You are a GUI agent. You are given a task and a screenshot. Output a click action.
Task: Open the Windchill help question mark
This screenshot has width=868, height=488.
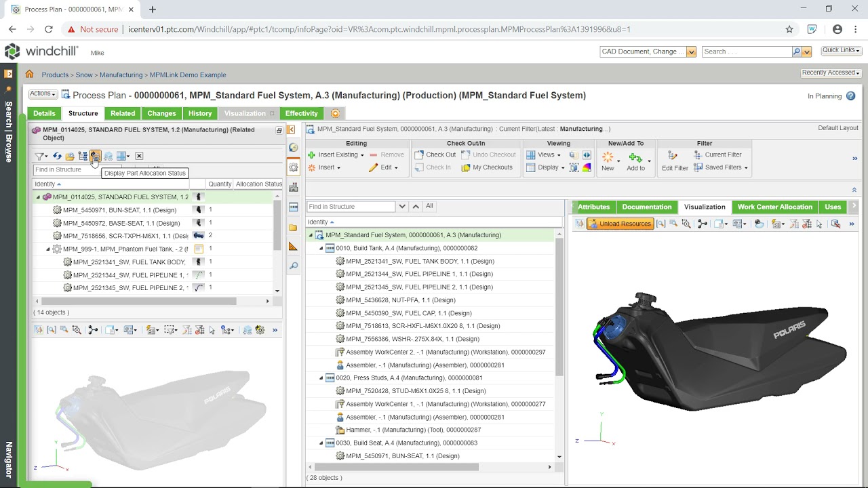[x=850, y=96]
